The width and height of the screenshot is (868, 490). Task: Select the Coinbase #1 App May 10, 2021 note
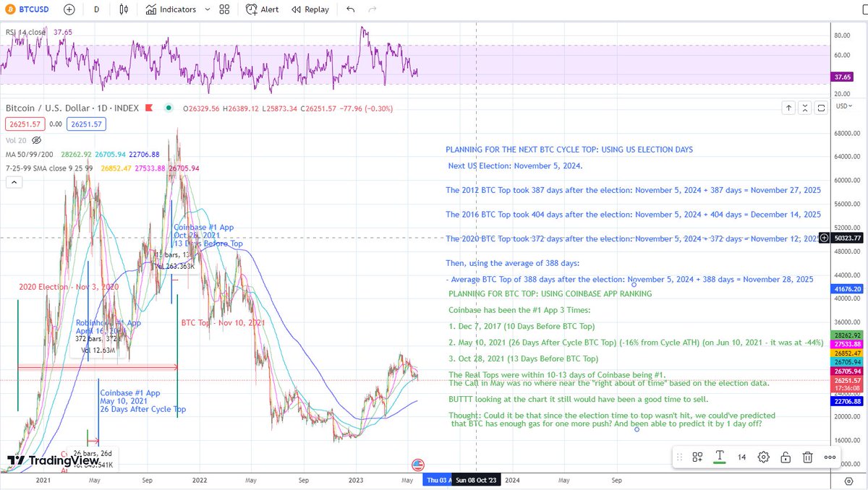(142, 401)
